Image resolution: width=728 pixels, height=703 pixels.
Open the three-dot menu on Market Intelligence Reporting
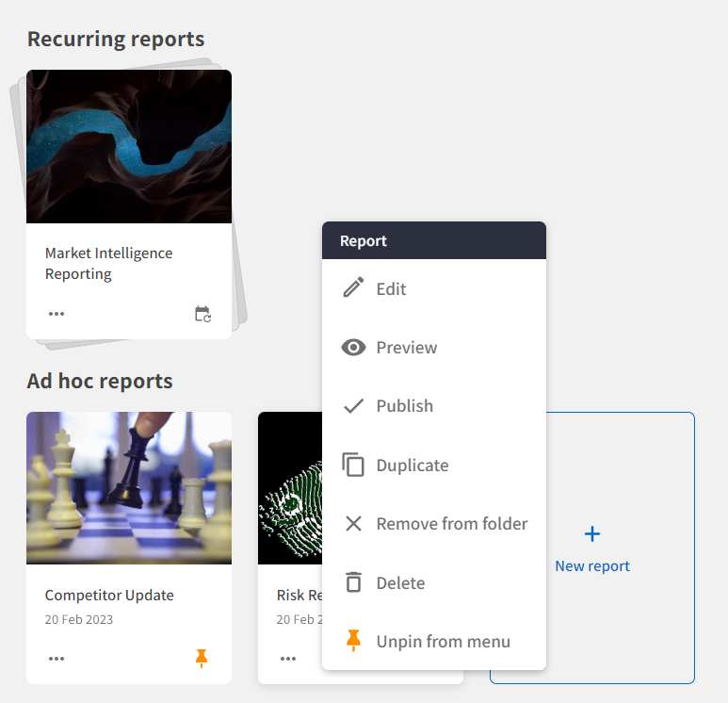coord(57,314)
